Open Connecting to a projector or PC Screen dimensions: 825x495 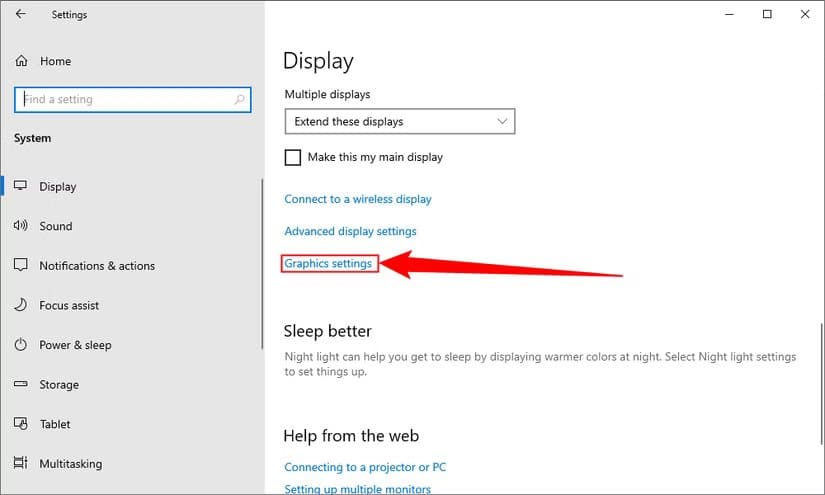pos(365,467)
